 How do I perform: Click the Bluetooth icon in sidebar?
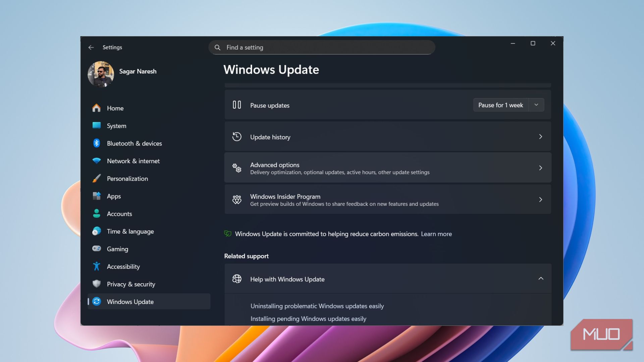(97, 143)
